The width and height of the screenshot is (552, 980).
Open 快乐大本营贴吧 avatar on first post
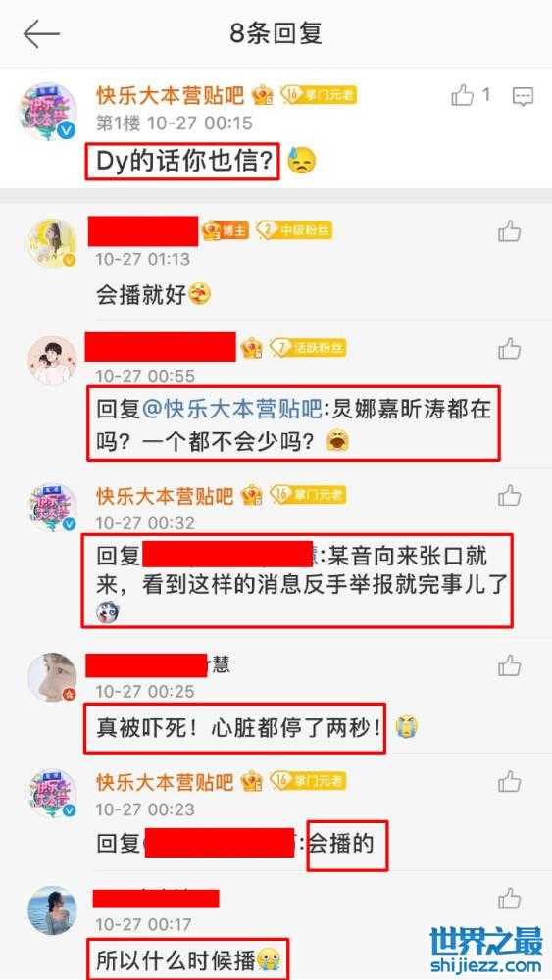[49, 112]
